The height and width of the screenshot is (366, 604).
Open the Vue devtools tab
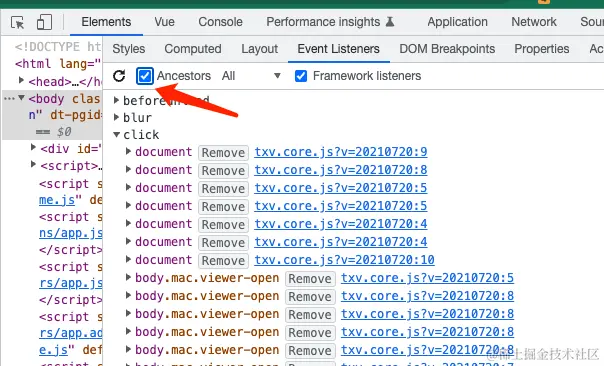[164, 22]
